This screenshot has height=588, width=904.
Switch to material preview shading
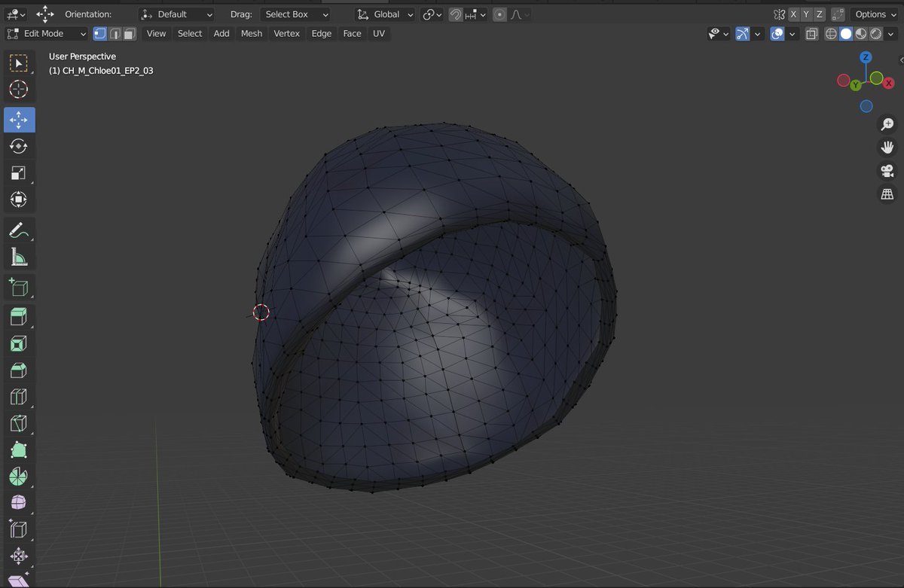point(861,34)
